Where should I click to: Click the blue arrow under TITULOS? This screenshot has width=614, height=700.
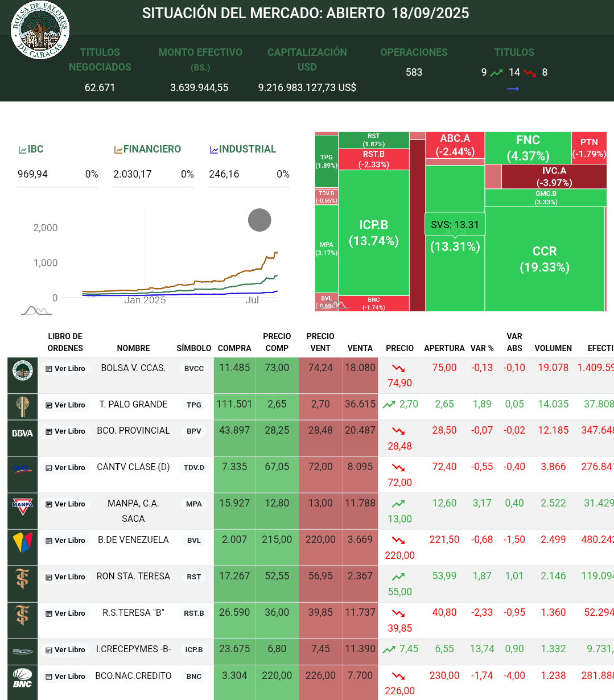pos(513,89)
